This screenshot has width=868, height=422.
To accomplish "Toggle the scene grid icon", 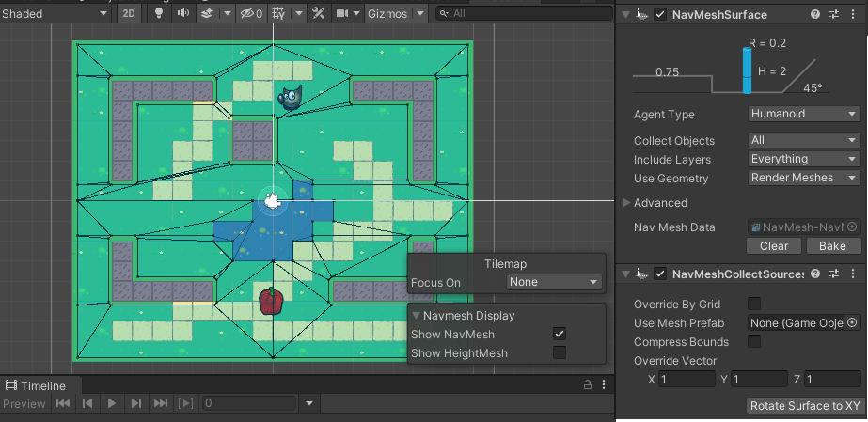I will pyautogui.click(x=280, y=14).
